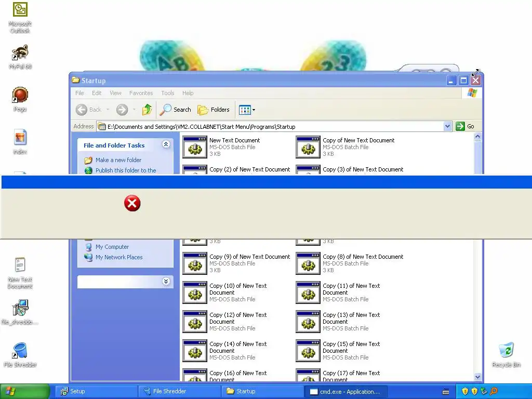Select Copy (17) of New Text Document name
This screenshot has width=532, height=399.
[351, 376]
